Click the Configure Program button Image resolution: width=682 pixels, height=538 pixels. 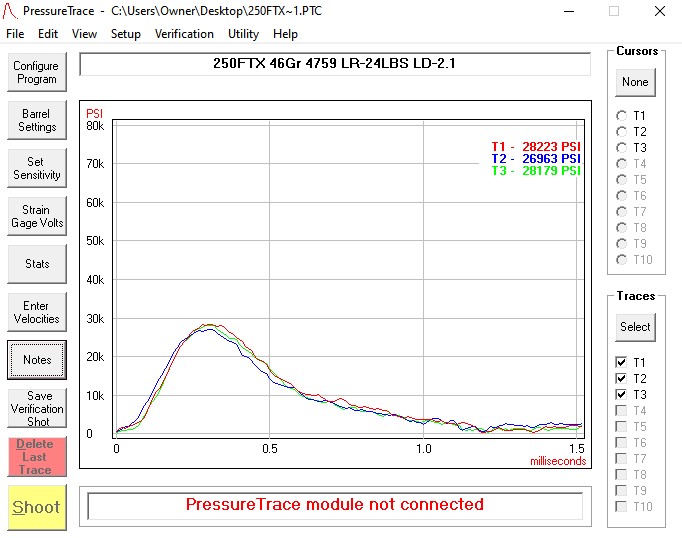tap(37, 72)
